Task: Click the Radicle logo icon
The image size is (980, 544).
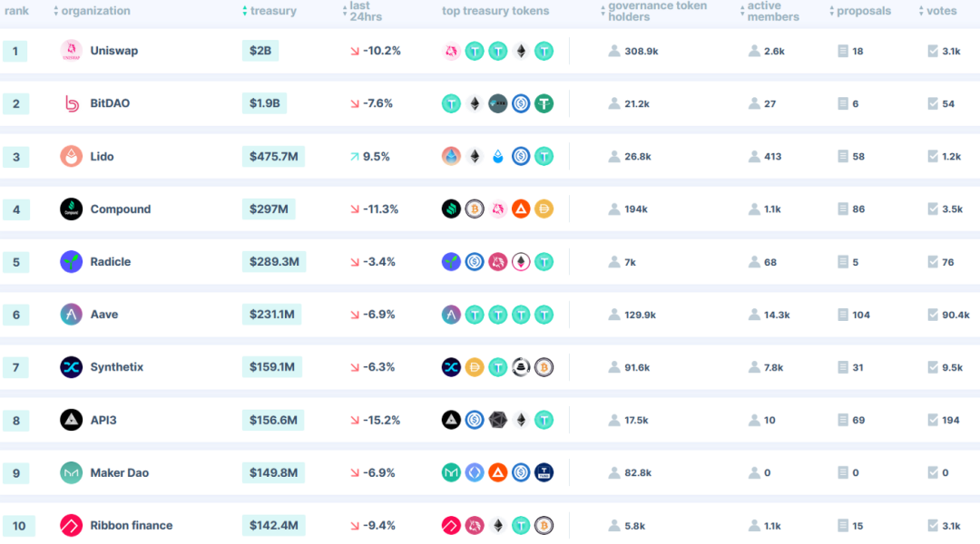Action: [x=71, y=262]
